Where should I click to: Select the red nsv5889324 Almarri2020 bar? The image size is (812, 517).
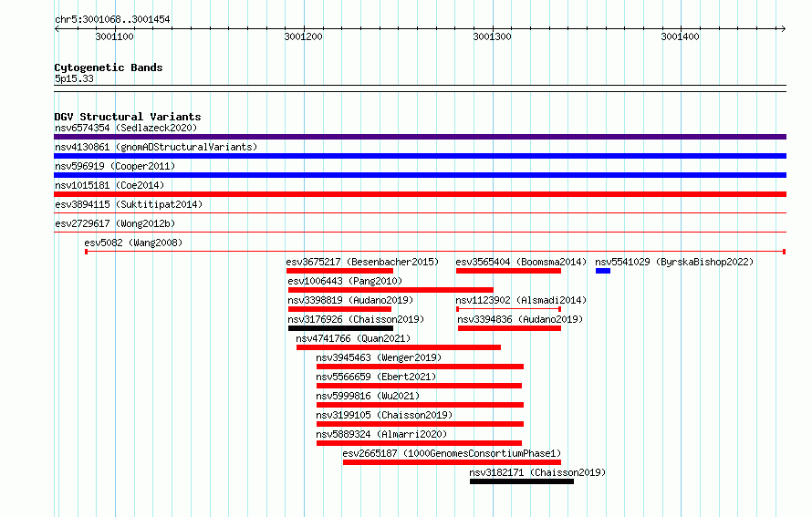(419, 443)
